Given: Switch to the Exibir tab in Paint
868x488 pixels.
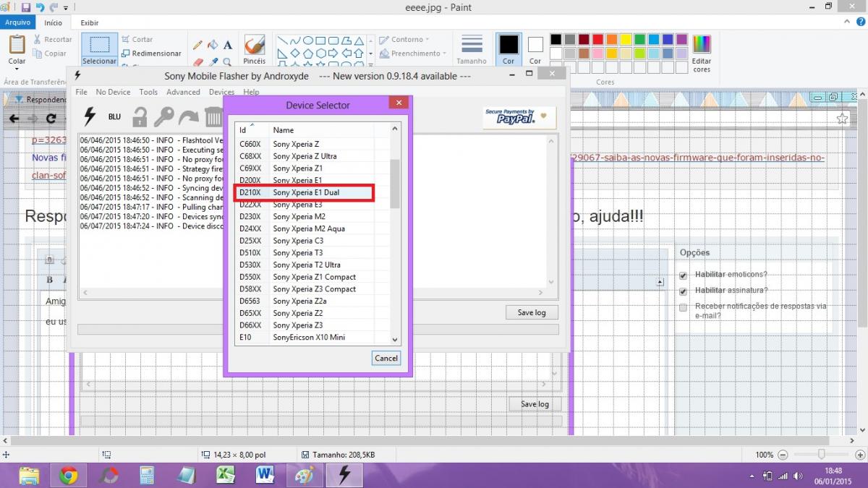Looking at the screenshot, I should click(x=90, y=22).
